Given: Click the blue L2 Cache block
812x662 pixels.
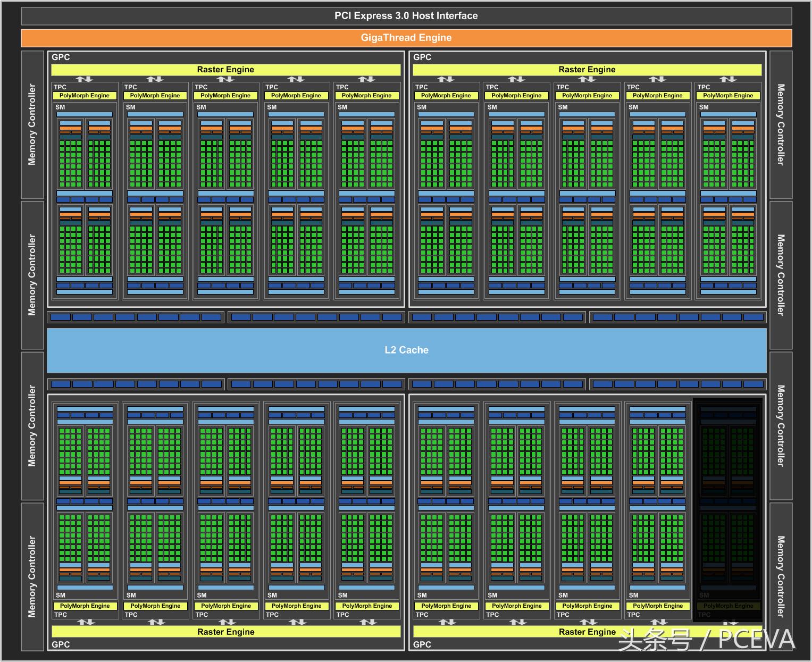Looking at the screenshot, I should [406, 350].
